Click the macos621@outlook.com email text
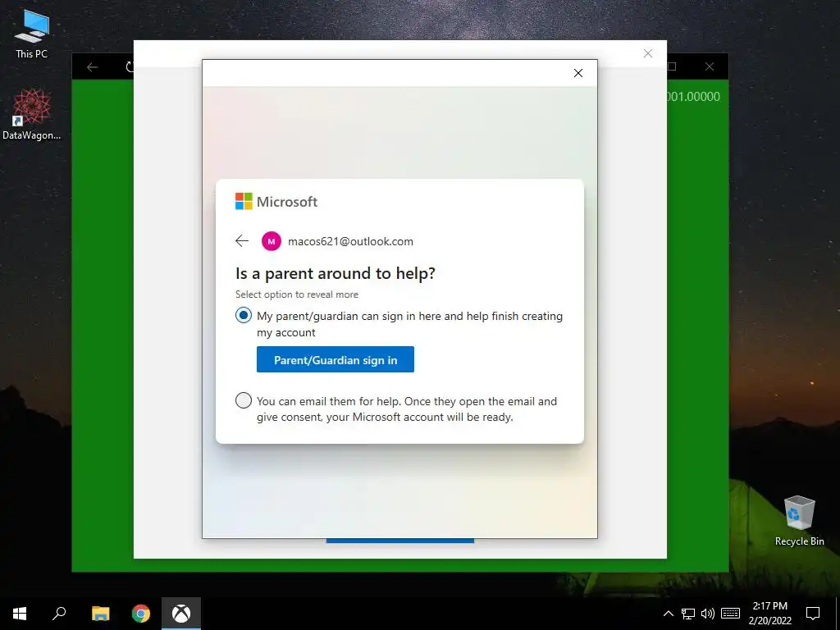 (x=350, y=241)
